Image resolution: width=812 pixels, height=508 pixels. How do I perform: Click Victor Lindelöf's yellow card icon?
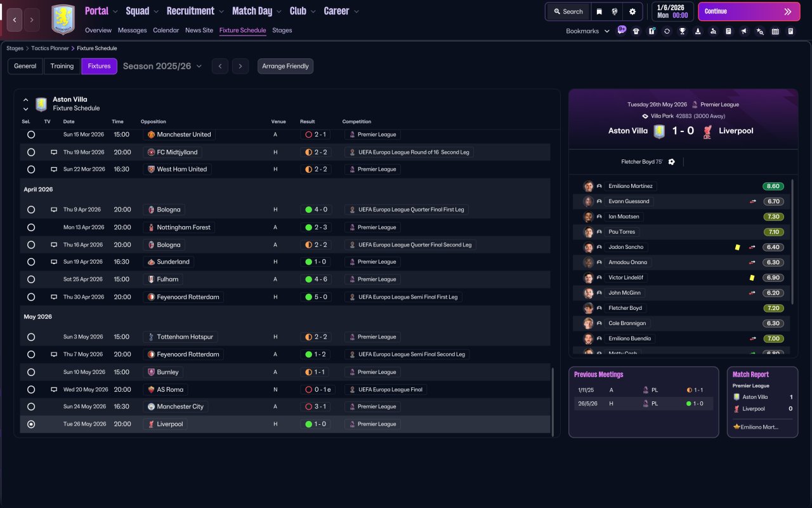click(752, 277)
